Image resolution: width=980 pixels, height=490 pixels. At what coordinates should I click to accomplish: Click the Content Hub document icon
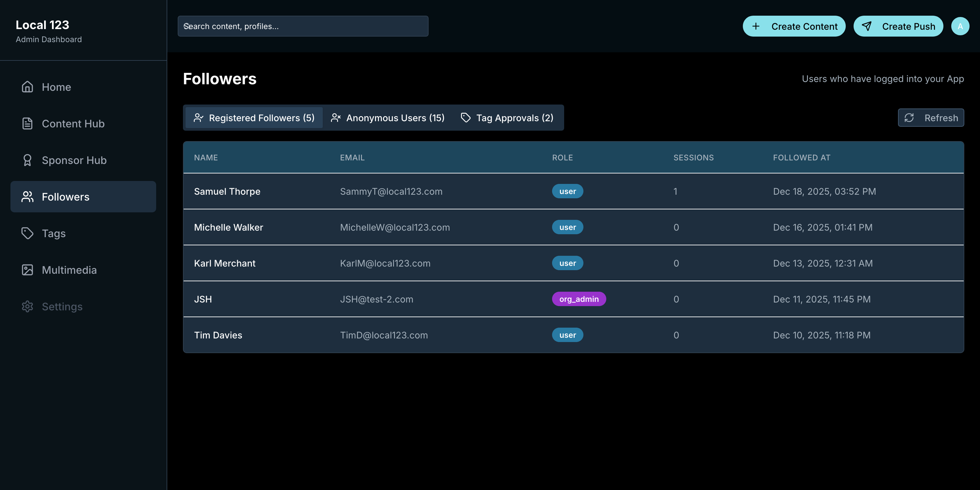[27, 123]
